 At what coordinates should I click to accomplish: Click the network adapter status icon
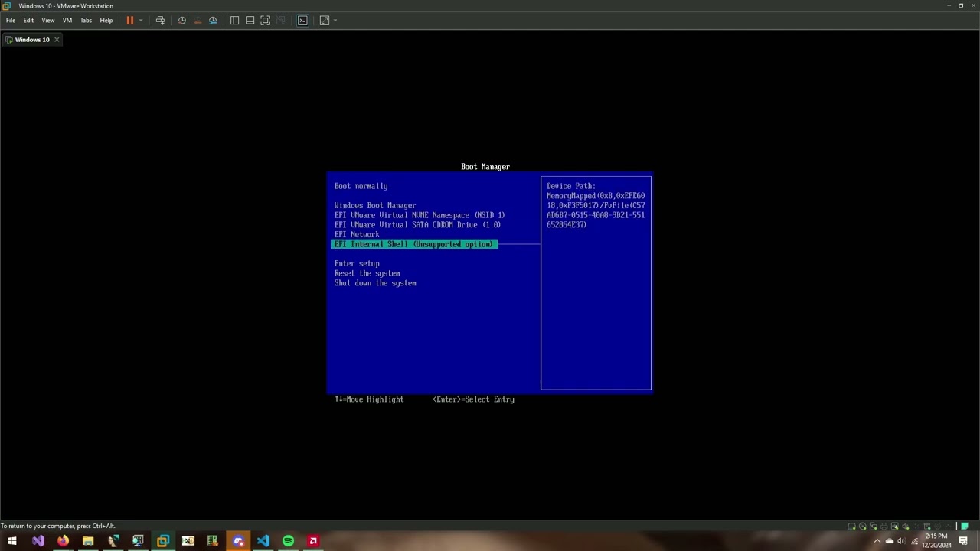(x=874, y=527)
